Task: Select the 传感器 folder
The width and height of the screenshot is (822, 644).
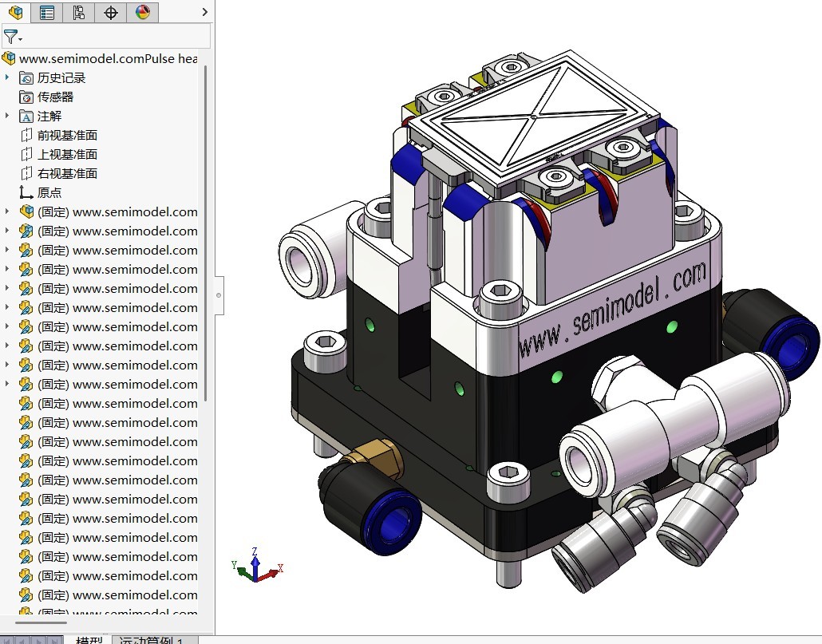Action: pos(46,97)
